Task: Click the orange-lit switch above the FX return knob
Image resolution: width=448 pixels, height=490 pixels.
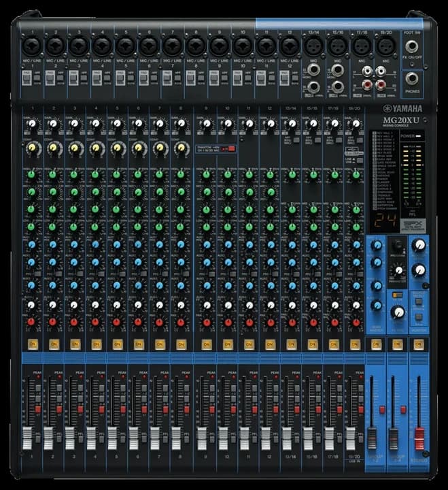Action: (x=398, y=295)
